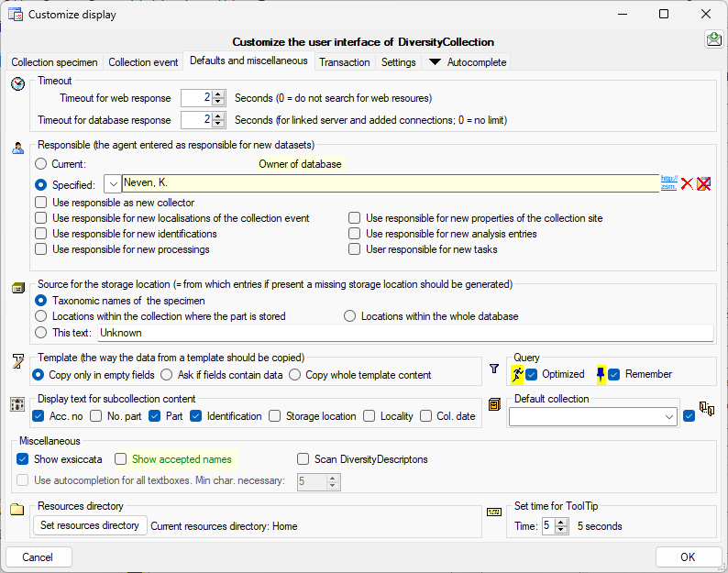Confirm with the OK button

(x=688, y=556)
